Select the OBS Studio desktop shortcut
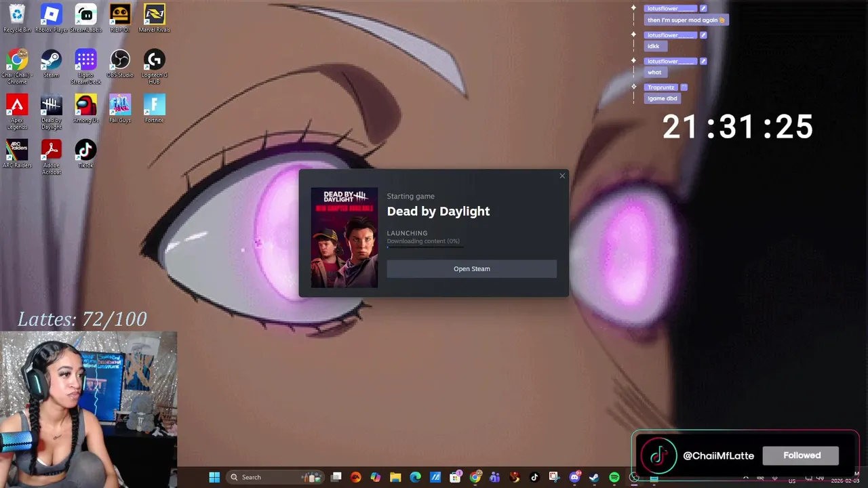This screenshot has height=488, width=868. point(120,64)
